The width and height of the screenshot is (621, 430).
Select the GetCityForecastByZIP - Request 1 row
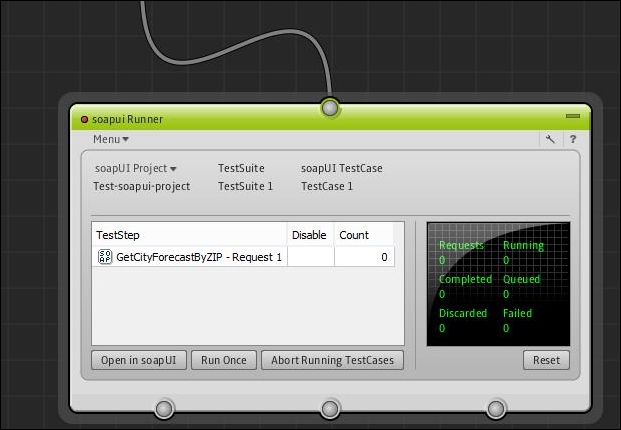[243, 257]
